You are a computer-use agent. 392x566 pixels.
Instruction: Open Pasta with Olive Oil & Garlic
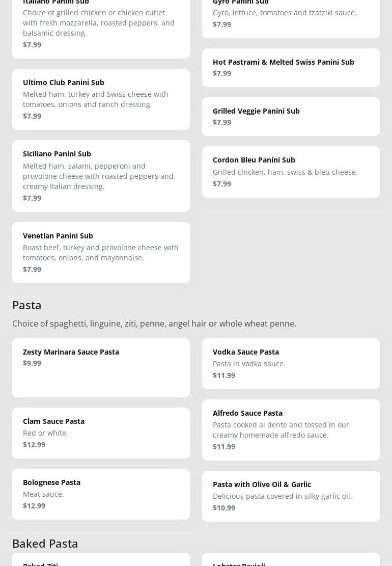coord(290,496)
